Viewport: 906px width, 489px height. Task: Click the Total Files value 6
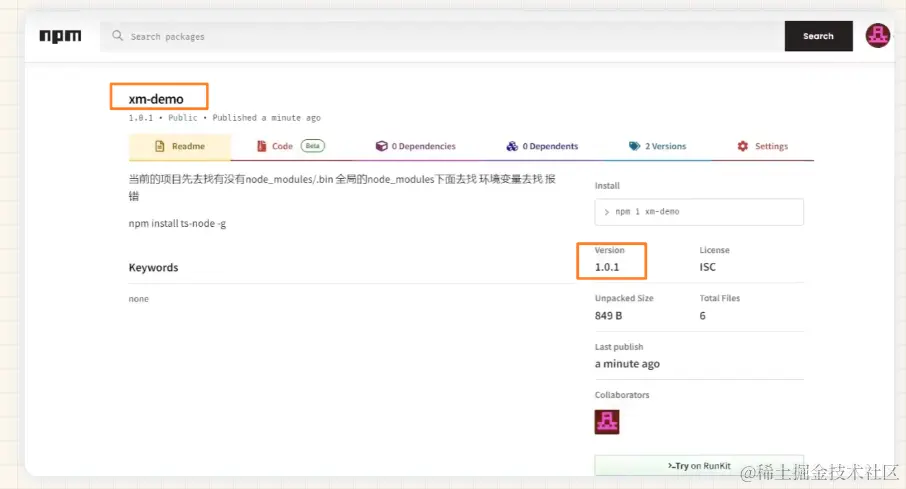(703, 316)
